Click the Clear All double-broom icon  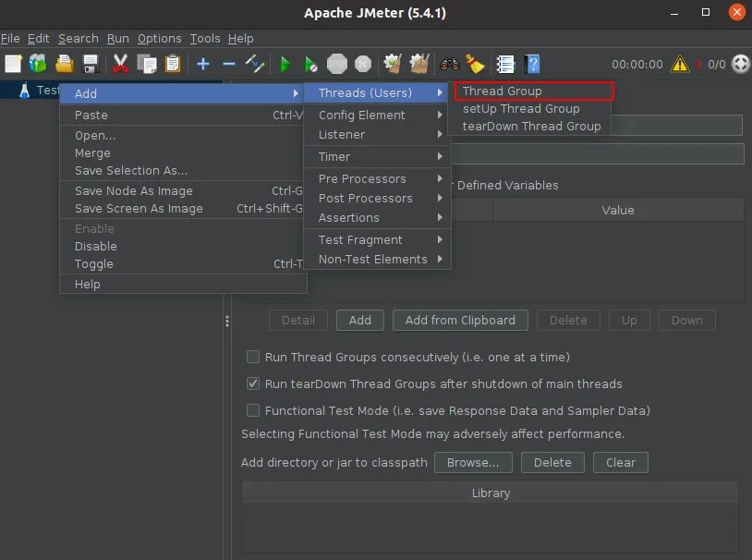click(x=419, y=64)
